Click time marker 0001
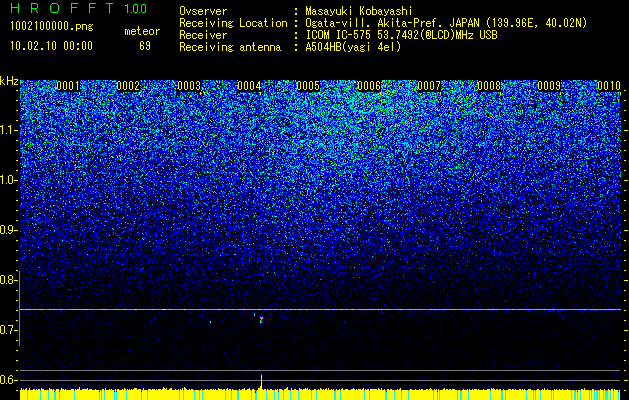The image size is (629, 400). click(68, 86)
